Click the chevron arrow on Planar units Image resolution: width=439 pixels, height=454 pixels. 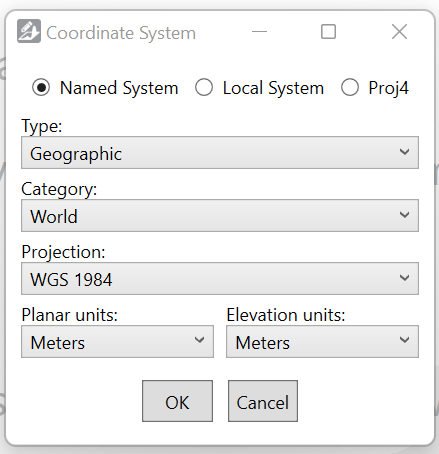(x=199, y=340)
